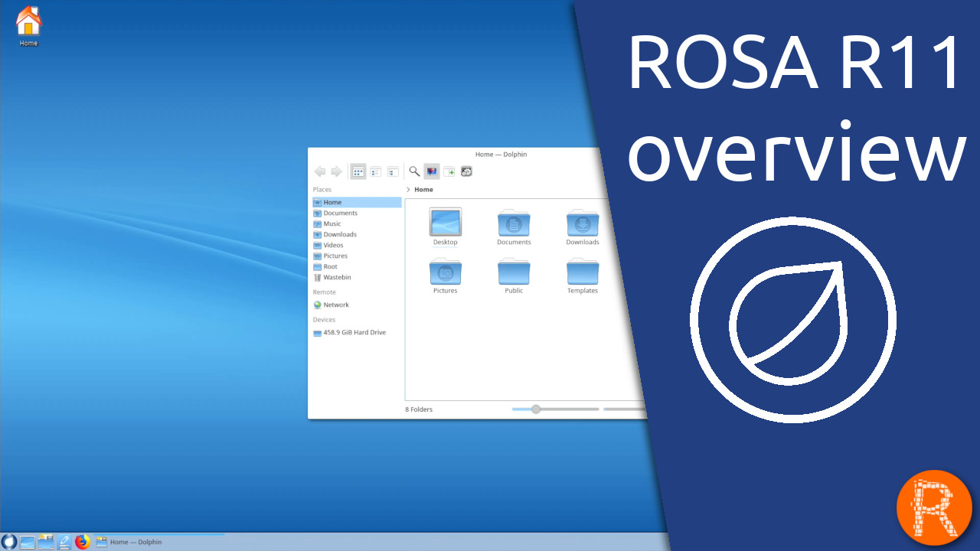This screenshot has width=980, height=551.
Task: Split the Dolphin view
Action: coord(449,171)
